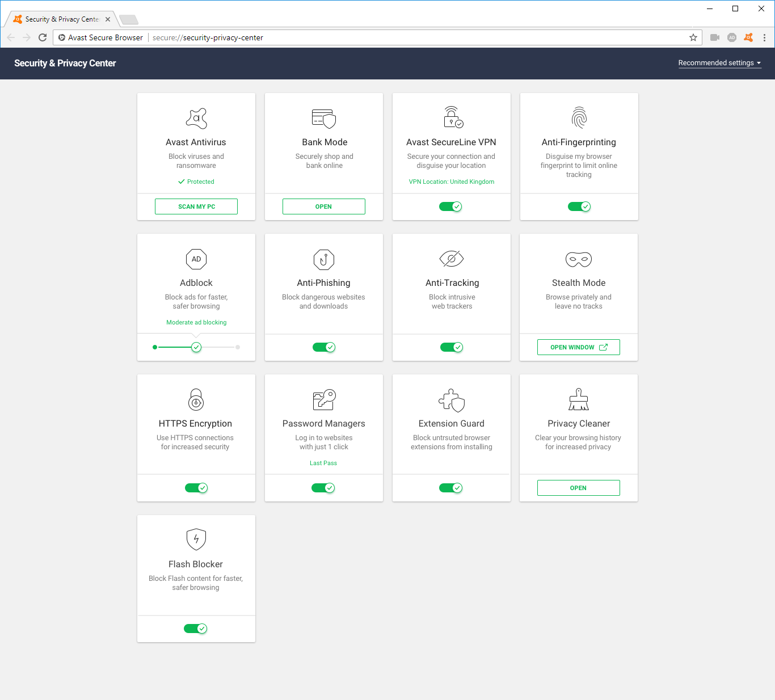The image size is (775, 700).
Task: Disable the Anti-Tracking toggle
Action: (452, 347)
